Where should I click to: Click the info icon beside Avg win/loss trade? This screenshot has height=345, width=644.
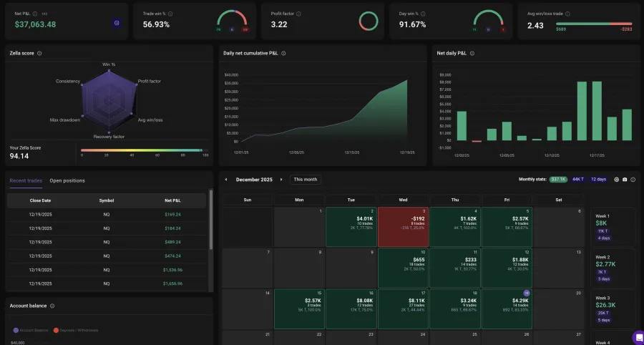pyautogui.click(x=567, y=14)
